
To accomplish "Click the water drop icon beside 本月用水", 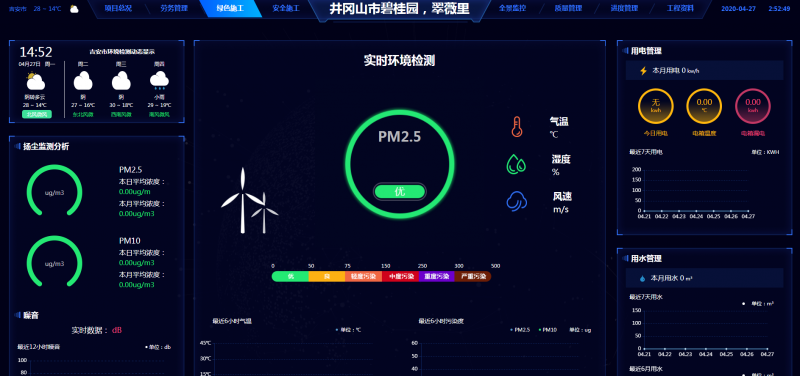I will pos(642,279).
